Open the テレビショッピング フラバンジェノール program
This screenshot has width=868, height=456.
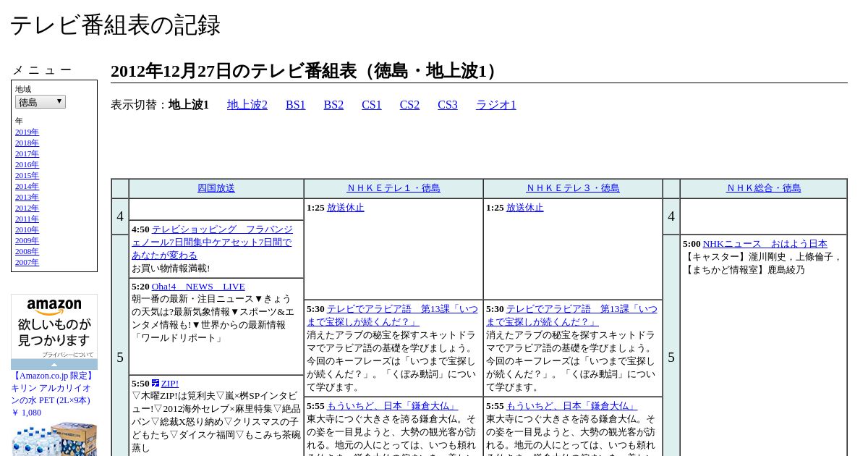[213, 242]
